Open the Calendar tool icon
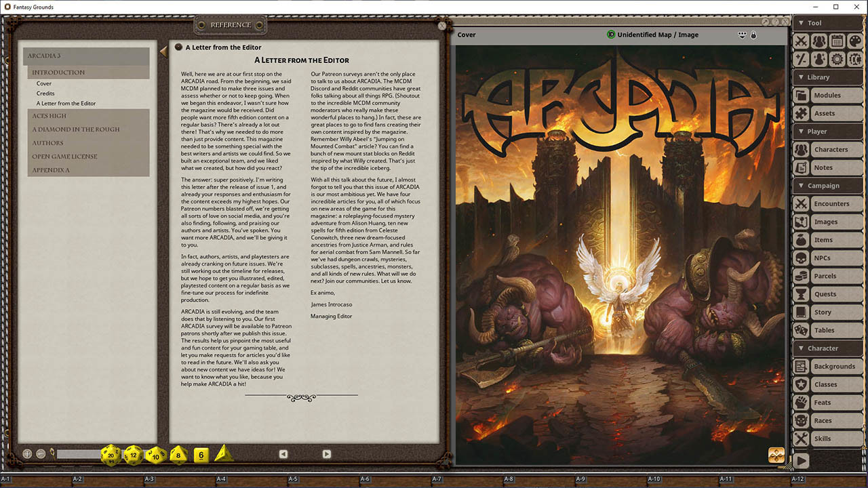Image resolution: width=868 pixels, height=488 pixels. [836, 41]
